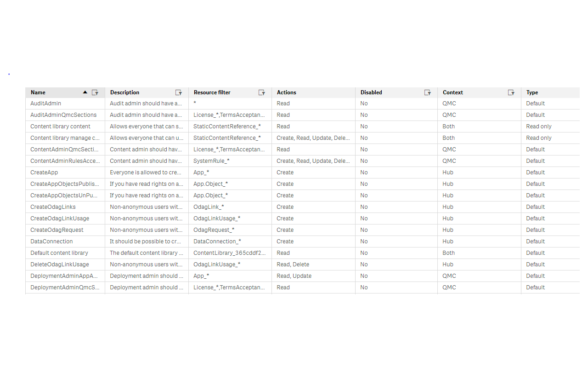
Task: Select the DeploymentAdminAppA rule row
Action: pyautogui.click(x=64, y=276)
